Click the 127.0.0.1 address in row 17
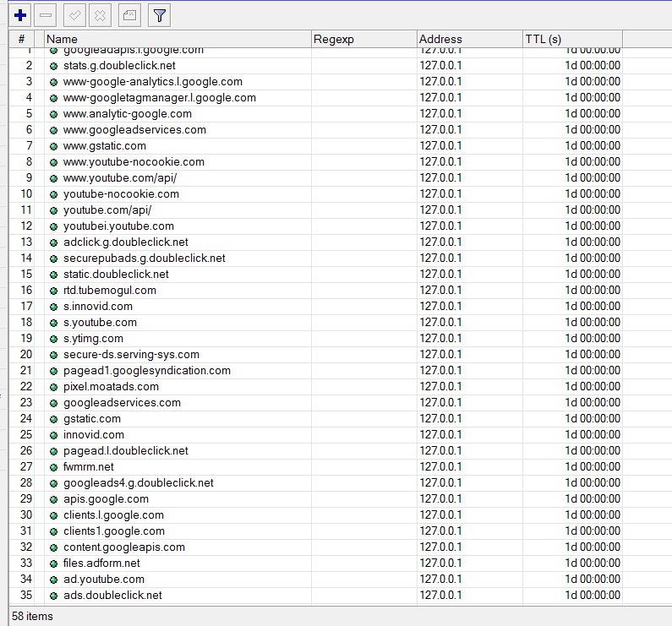 pos(440,307)
